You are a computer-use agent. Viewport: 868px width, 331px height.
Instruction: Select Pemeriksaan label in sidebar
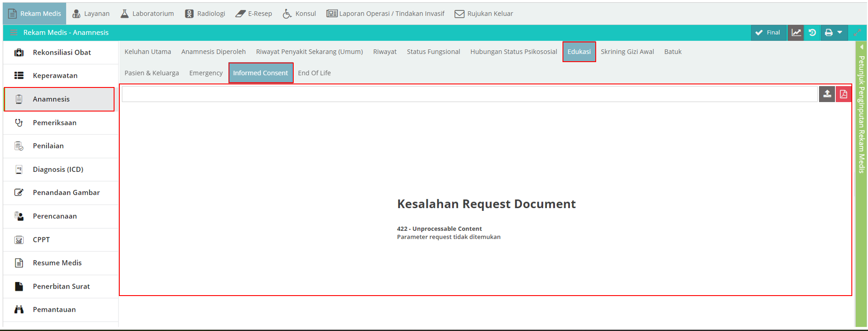pyautogui.click(x=55, y=123)
